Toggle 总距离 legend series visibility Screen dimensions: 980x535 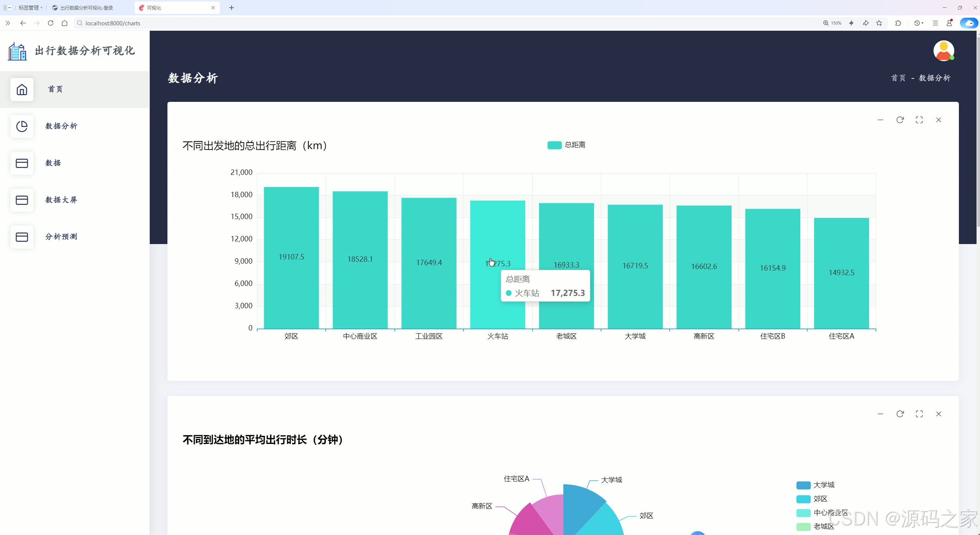566,145
